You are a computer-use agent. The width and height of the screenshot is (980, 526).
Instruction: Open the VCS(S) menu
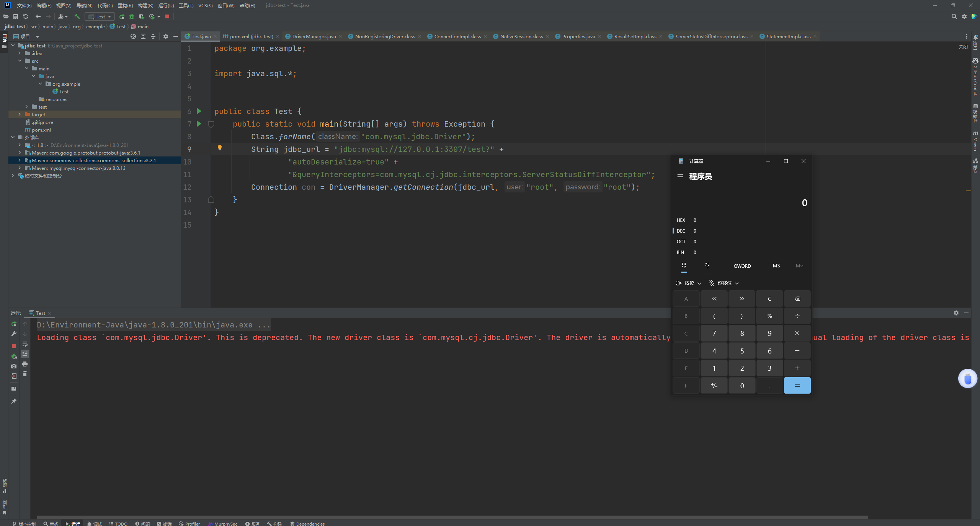[x=205, y=5]
